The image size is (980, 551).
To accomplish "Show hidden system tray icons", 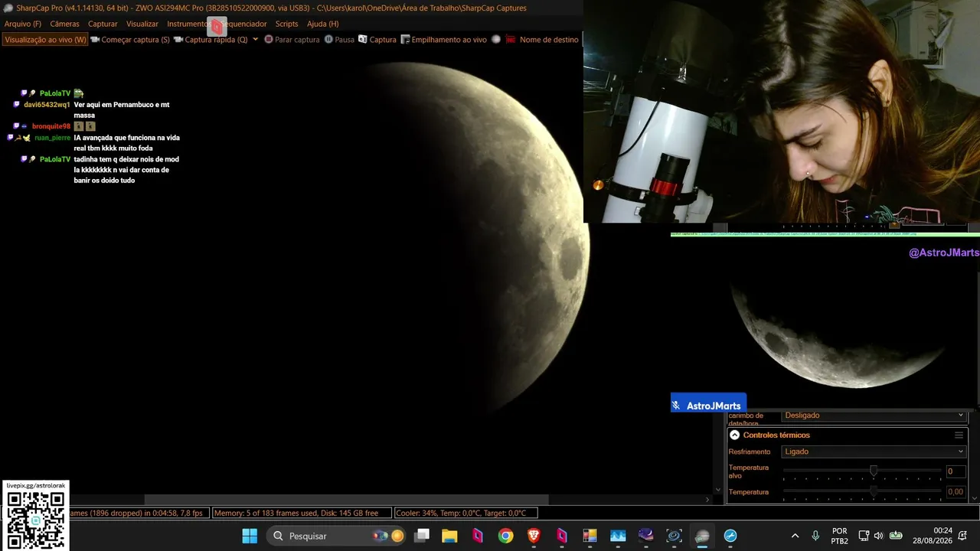I will pyautogui.click(x=795, y=536).
